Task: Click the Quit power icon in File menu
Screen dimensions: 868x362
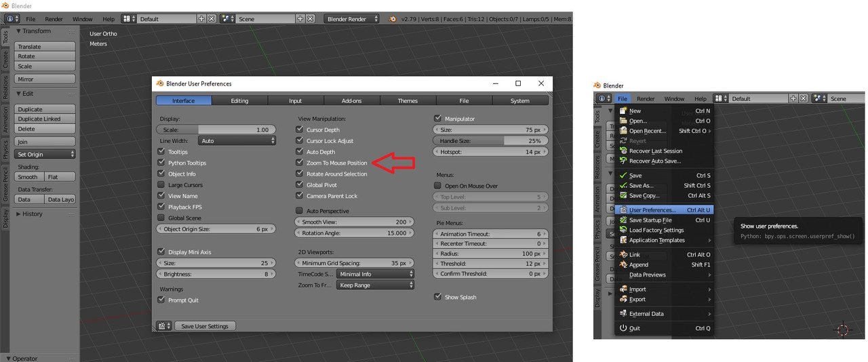Action: coord(624,328)
